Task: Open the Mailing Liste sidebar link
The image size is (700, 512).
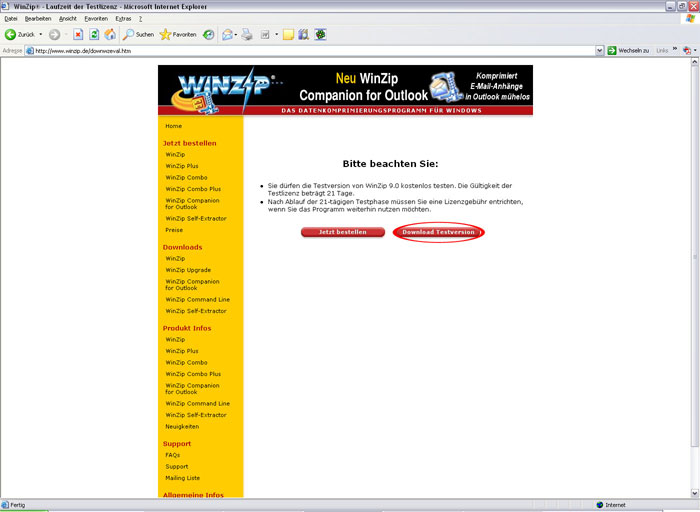Action: [183, 478]
